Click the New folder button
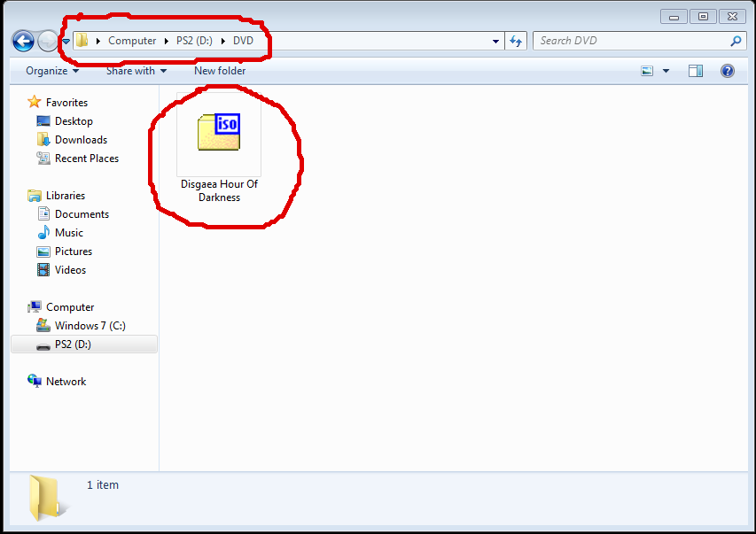The image size is (756, 534). (220, 71)
